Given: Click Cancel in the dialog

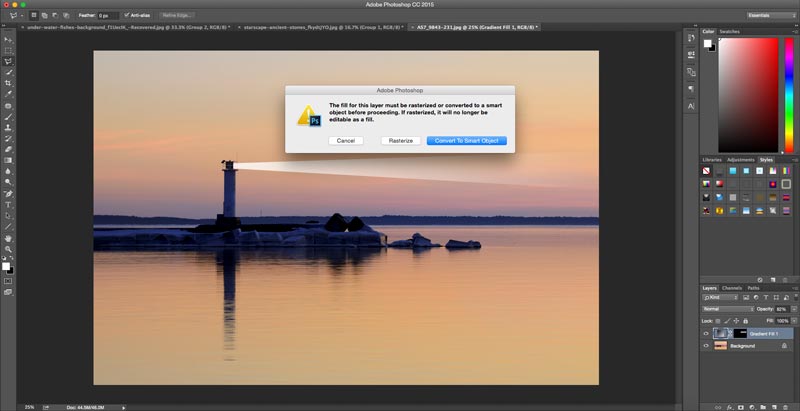Looking at the screenshot, I should [345, 141].
